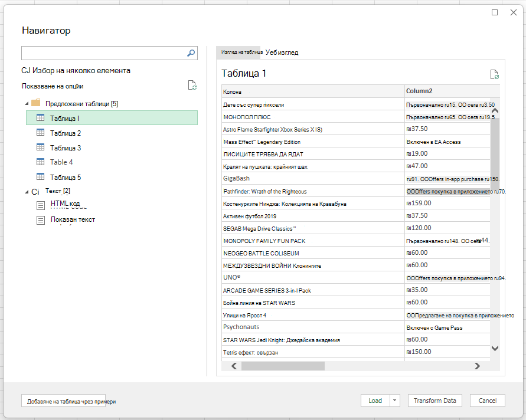The image size is (526, 420).
Task: Click Добавяне на таблица чрез примери button
Action: [x=64, y=401]
